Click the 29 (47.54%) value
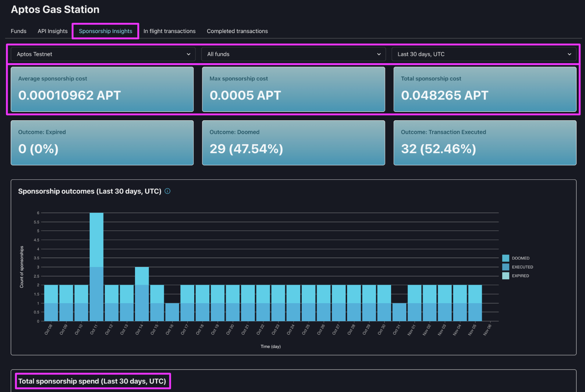This screenshot has height=392, width=585. (x=246, y=149)
